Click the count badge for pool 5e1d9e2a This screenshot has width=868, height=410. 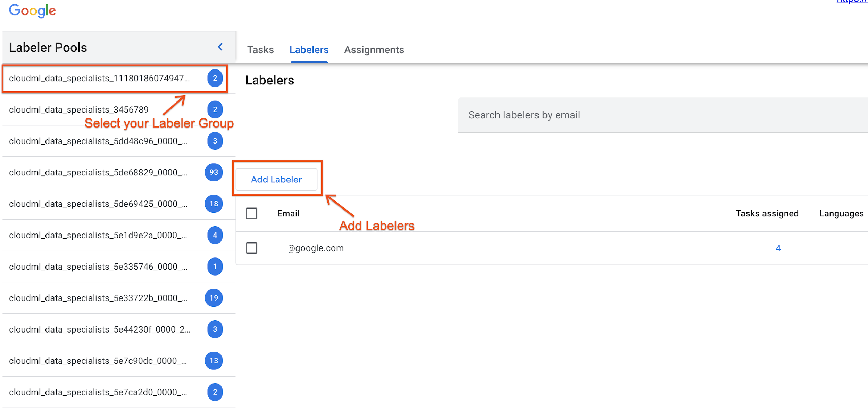(215, 235)
